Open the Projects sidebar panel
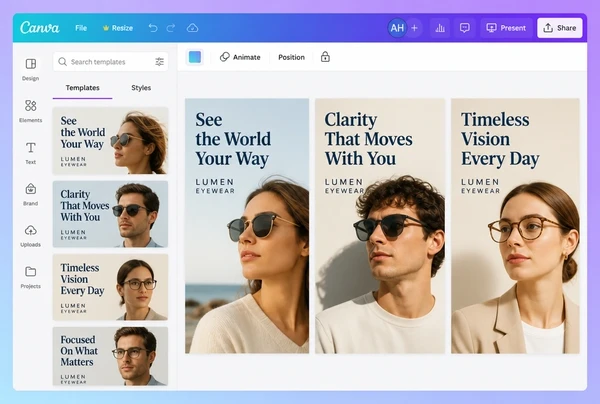 31,277
